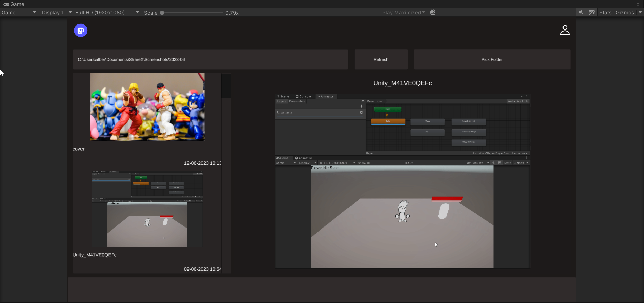
Task: Click the 'cover' file name label
Action: click(79, 149)
